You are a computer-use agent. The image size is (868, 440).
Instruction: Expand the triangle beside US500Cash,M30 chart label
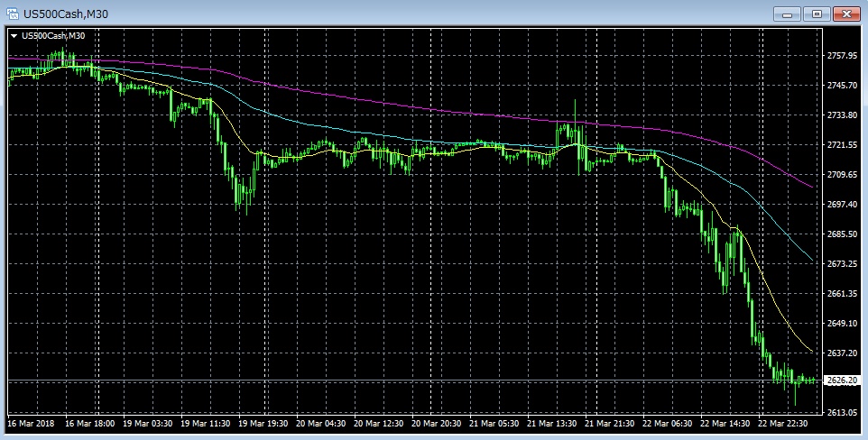pos(14,35)
